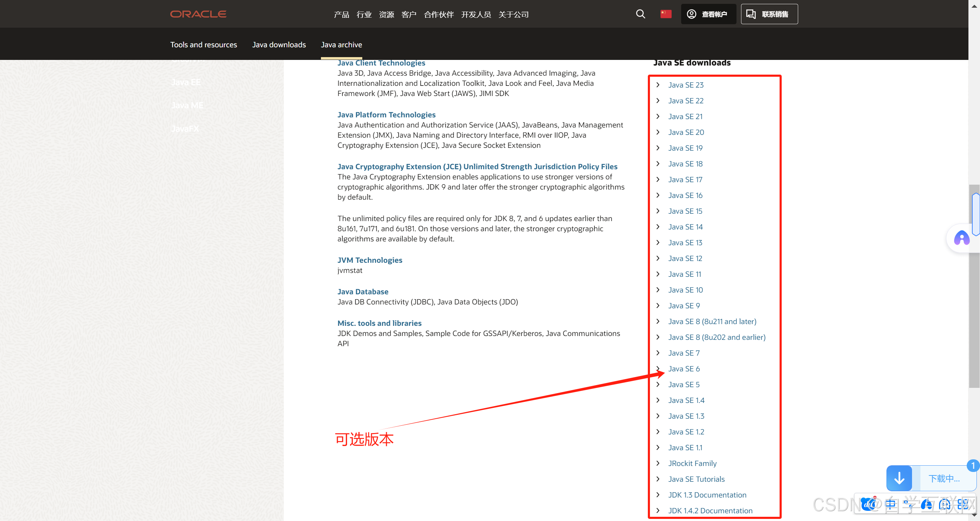Open the Java SE 12 archive link
The height and width of the screenshot is (521, 980).
(685, 259)
